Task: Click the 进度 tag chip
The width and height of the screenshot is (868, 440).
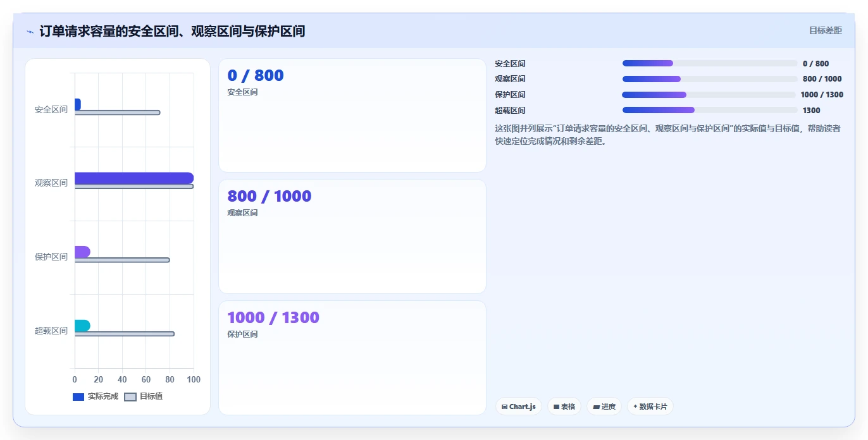Action: coord(604,406)
